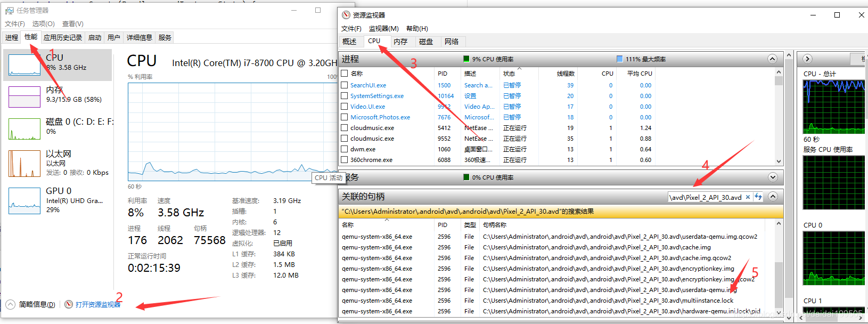Click the Resource Monitor icon beside the 打开资源监视器 link
The image size is (868, 324).
tap(69, 304)
